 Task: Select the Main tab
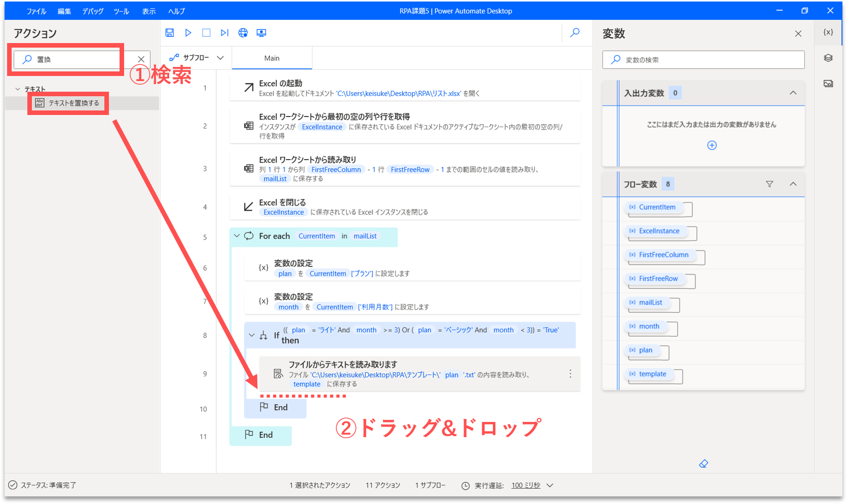click(x=272, y=58)
